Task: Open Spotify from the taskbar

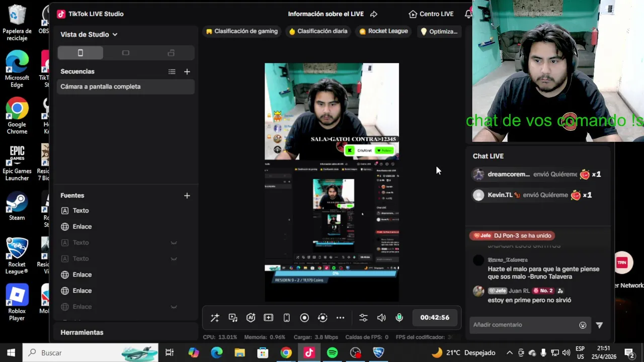Action: pyautogui.click(x=332, y=353)
